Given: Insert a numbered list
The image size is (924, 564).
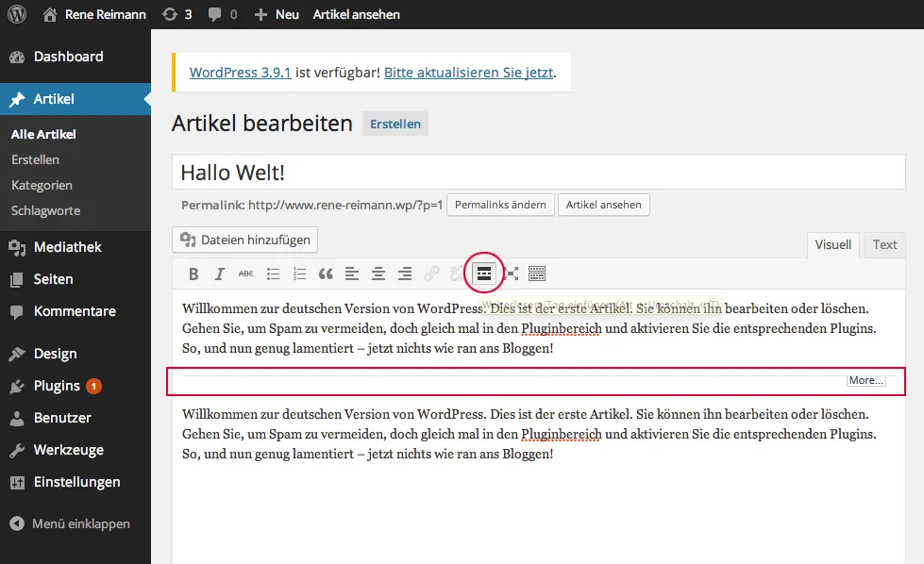Looking at the screenshot, I should [x=299, y=274].
